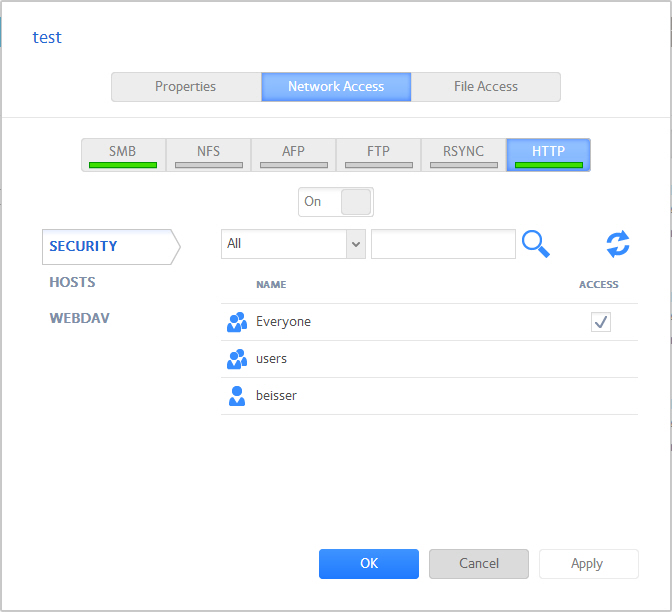The width and height of the screenshot is (672, 612).
Task: Open the WEBDAV section
Action: pyautogui.click(x=79, y=318)
